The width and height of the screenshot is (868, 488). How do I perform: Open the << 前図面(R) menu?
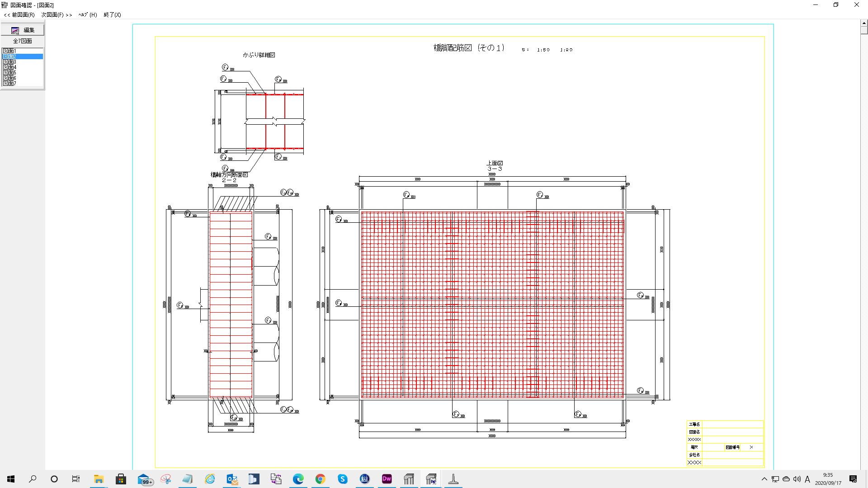19,15
